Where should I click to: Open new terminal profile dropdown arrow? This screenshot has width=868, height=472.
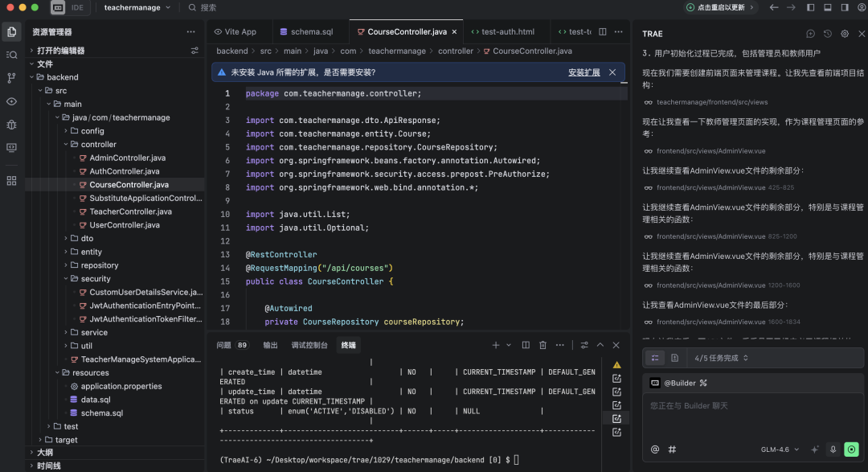pyautogui.click(x=509, y=345)
